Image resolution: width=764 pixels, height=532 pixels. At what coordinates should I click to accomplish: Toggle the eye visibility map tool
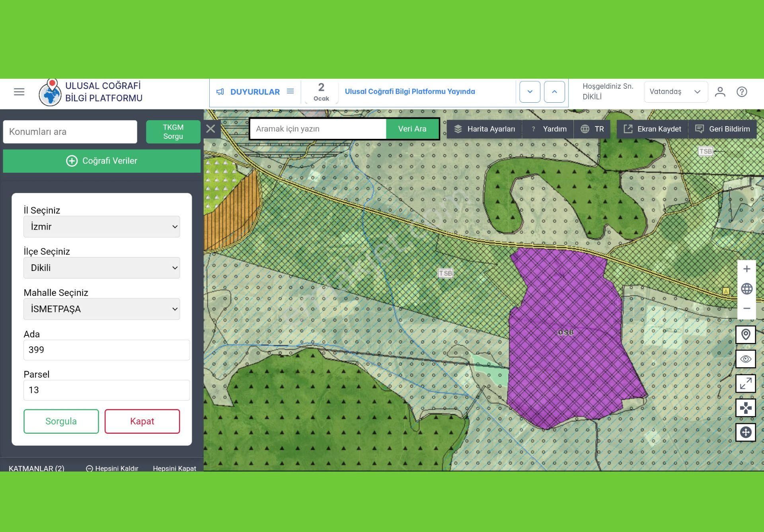(746, 359)
